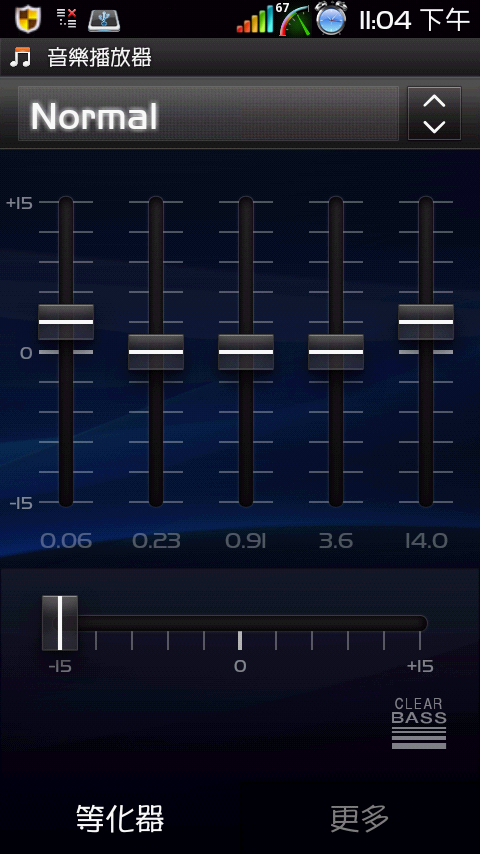Click the 0.91 band slider handle
The height and width of the screenshot is (854, 480).
[246, 352]
